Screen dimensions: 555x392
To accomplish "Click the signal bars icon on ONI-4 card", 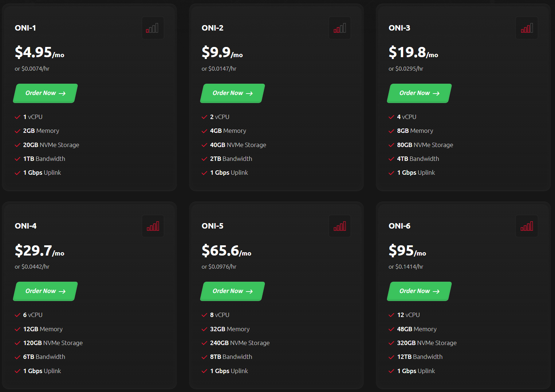I will [x=153, y=226].
